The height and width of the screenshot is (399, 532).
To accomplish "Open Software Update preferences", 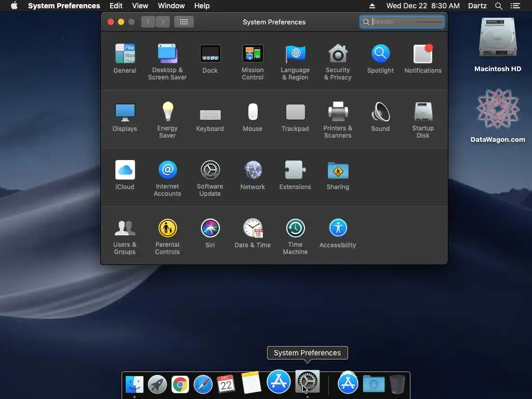I will [x=210, y=179].
